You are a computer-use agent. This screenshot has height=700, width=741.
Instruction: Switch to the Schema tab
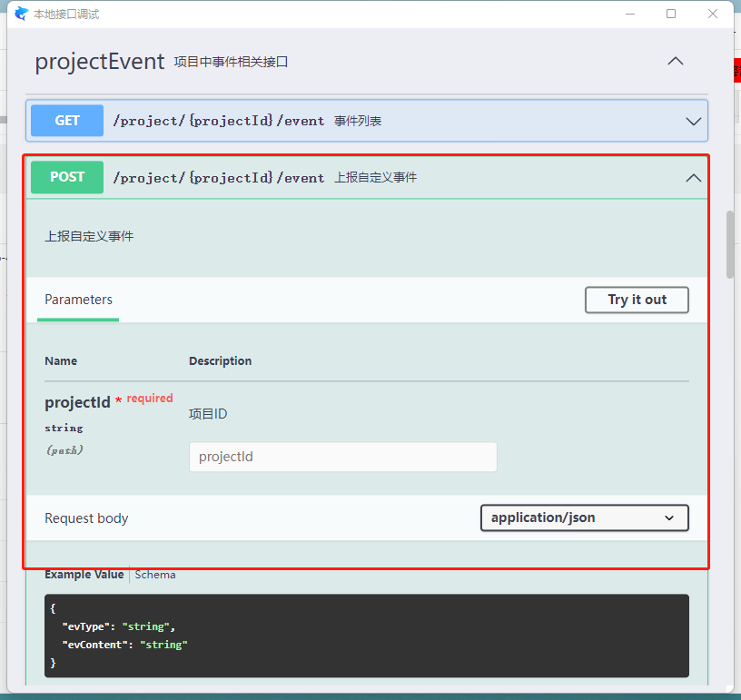click(155, 575)
